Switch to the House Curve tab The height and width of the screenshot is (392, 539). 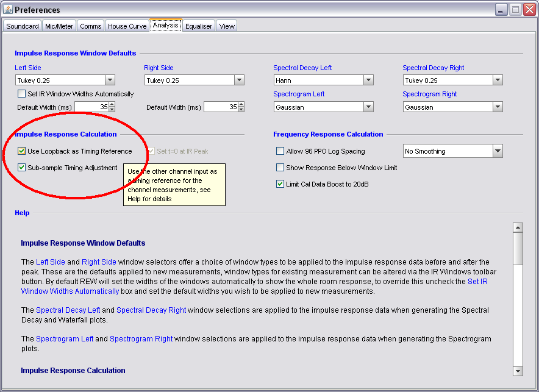(x=127, y=26)
